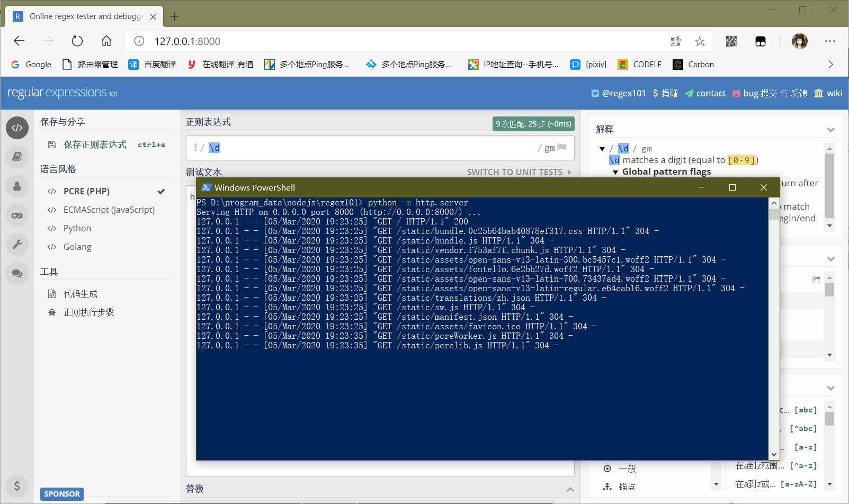
Task: Launch the regex quiz via the gamepad icon
Action: pyautogui.click(x=17, y=215)
